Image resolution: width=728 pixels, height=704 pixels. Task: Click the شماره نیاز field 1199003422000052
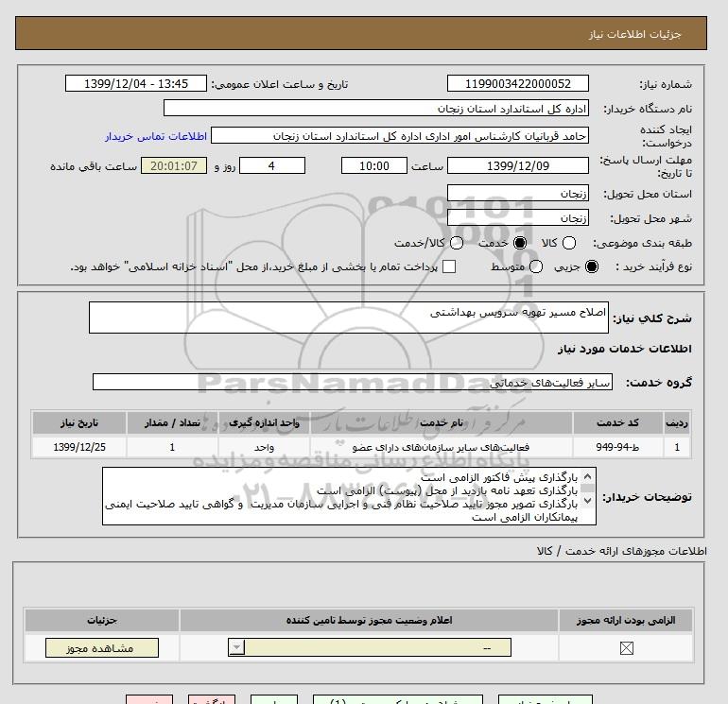[x=518, y=83]
